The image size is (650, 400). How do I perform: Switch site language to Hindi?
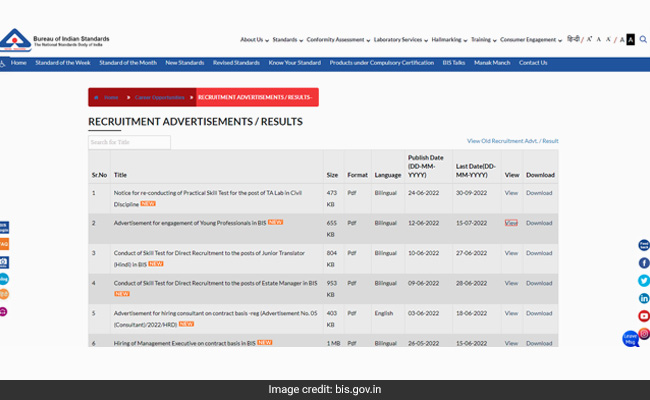573,39
